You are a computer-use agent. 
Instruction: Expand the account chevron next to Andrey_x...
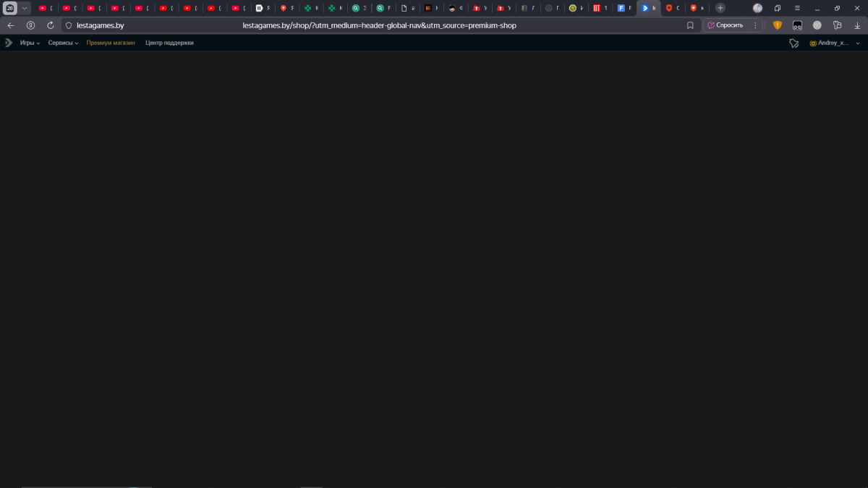(858, 43)
